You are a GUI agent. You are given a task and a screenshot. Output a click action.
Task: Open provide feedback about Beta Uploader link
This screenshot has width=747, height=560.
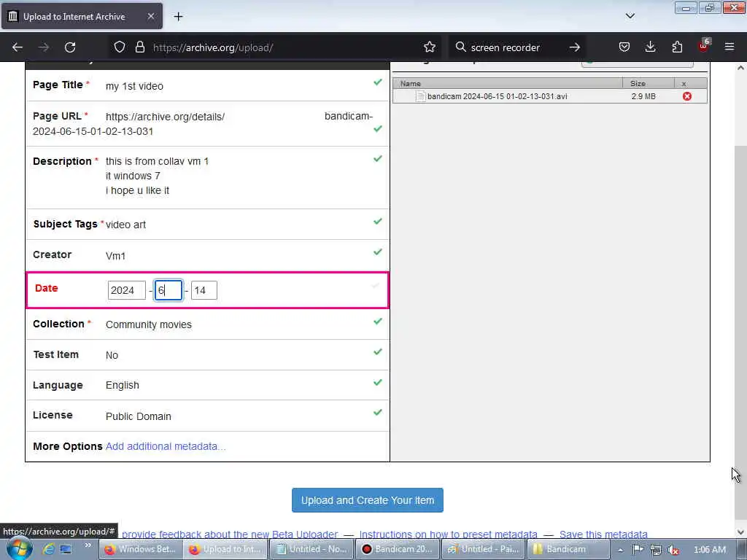pyautogui.click(x=230, y=534)
